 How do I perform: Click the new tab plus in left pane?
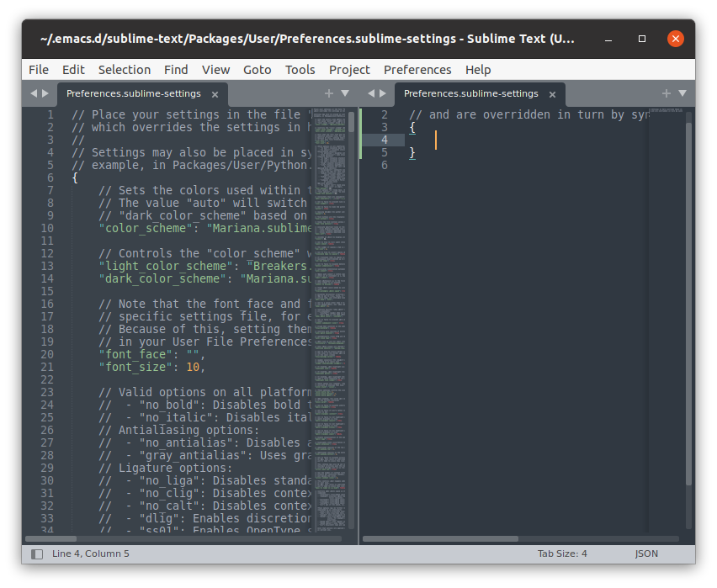329,93
